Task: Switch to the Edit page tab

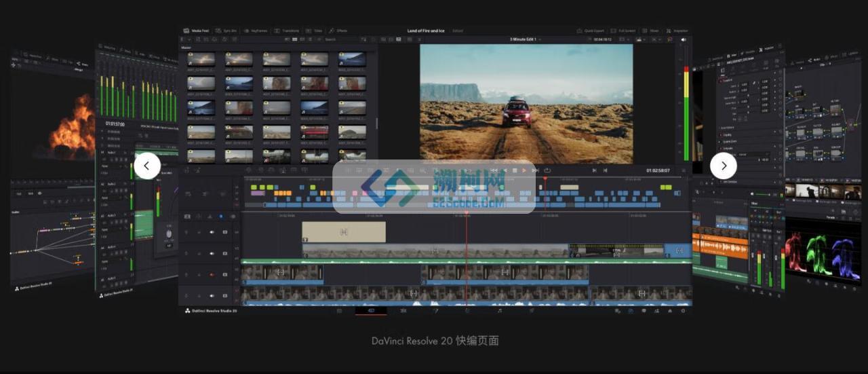Action: pyautogui.click(x=403, y=310)
